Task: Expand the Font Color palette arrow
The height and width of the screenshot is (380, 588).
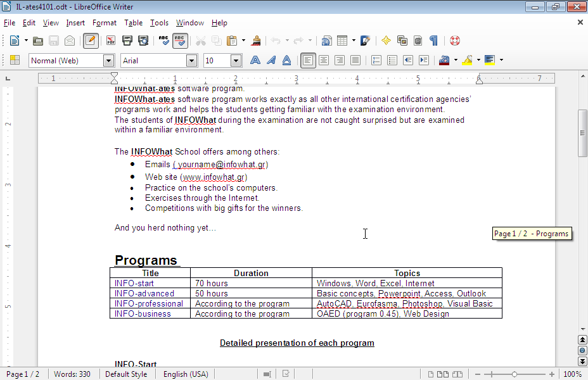Action: click(x=456, y=60)
